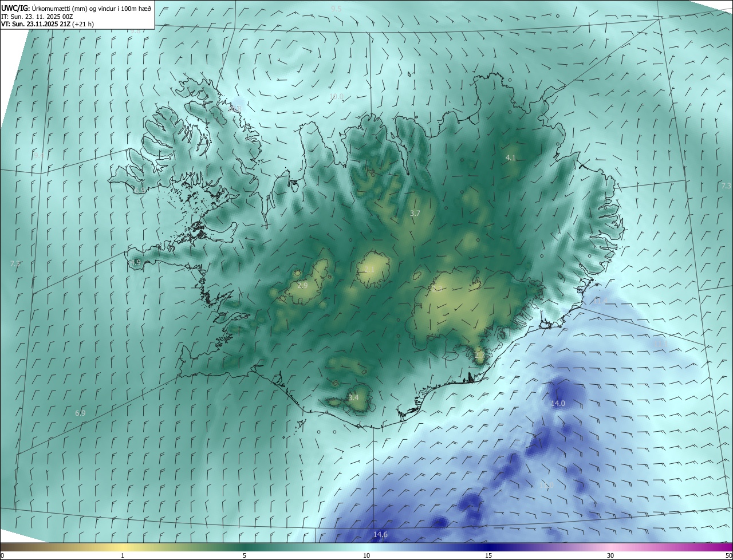Click the "IT: Sun. 23. 11. 2025 00Z" line
Image resolution: width=733 pixels, height=560 pixels.
pos(37,16)
